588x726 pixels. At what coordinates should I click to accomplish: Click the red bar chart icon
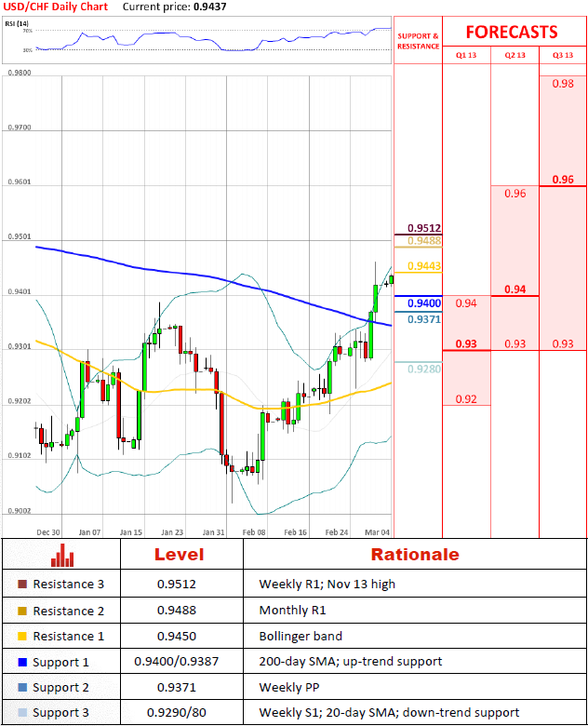click(62, 555)
